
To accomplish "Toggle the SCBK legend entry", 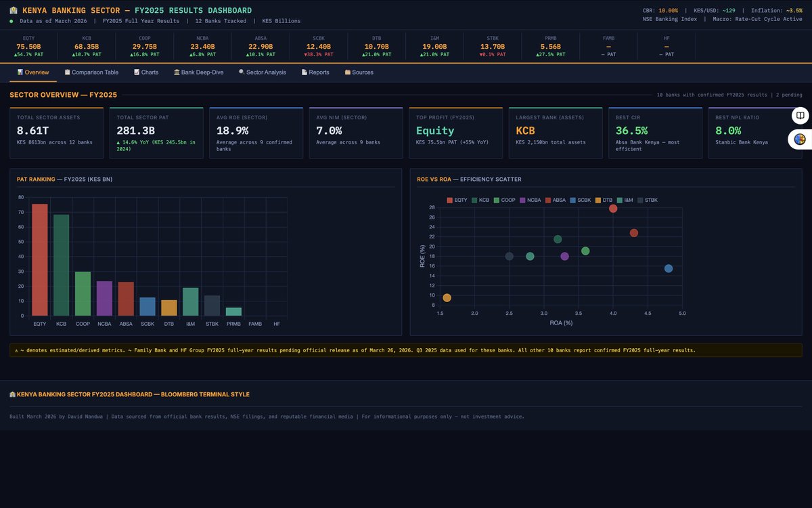I will tap(581, 200).
